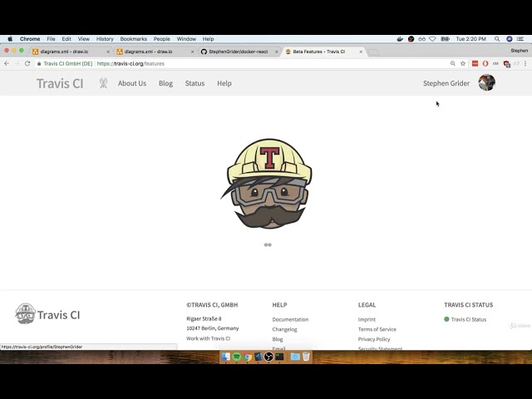Open the People menu
Image resolution: width=532 pixels, height=399 pixels.
(161, 39)
